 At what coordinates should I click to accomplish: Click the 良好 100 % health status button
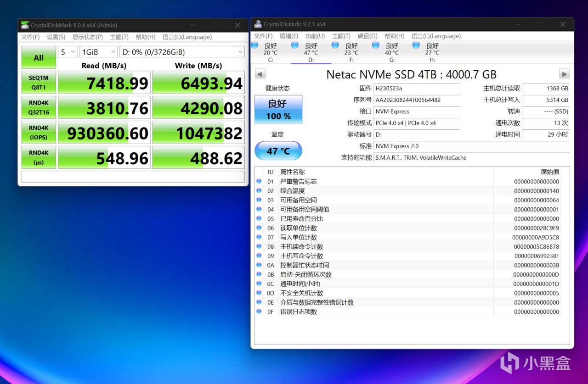tap(278, 110)
